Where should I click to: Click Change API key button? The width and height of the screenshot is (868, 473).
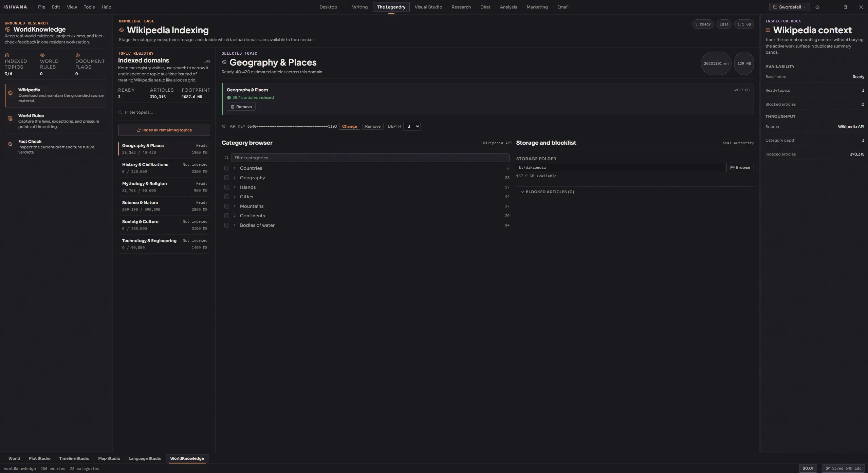[x=349, y=126]
